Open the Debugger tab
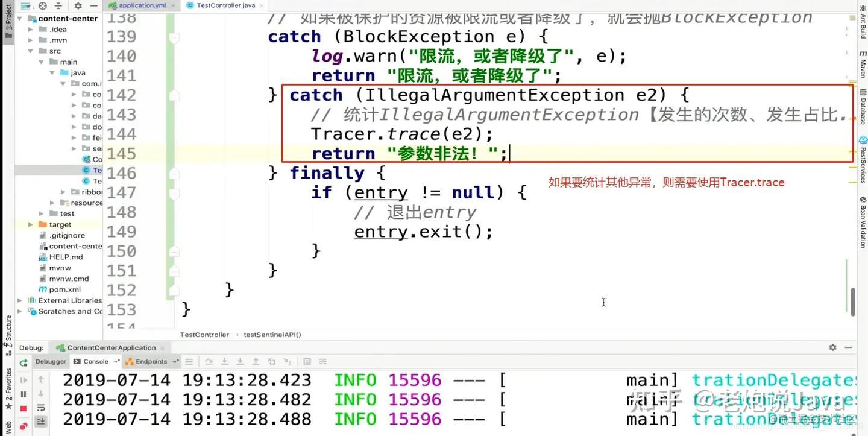Viewport: 868px width, 436px height. click(x=51, y=362)
